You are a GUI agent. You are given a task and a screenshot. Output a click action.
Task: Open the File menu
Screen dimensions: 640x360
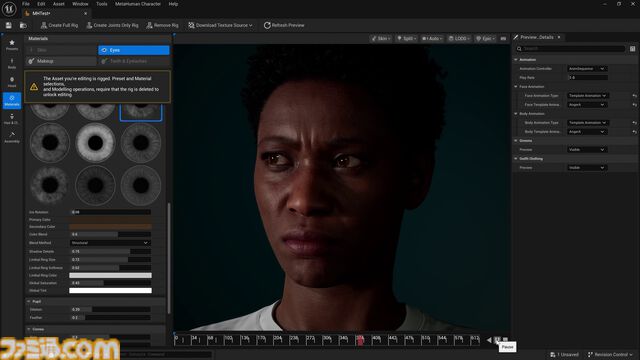[26, 4]
